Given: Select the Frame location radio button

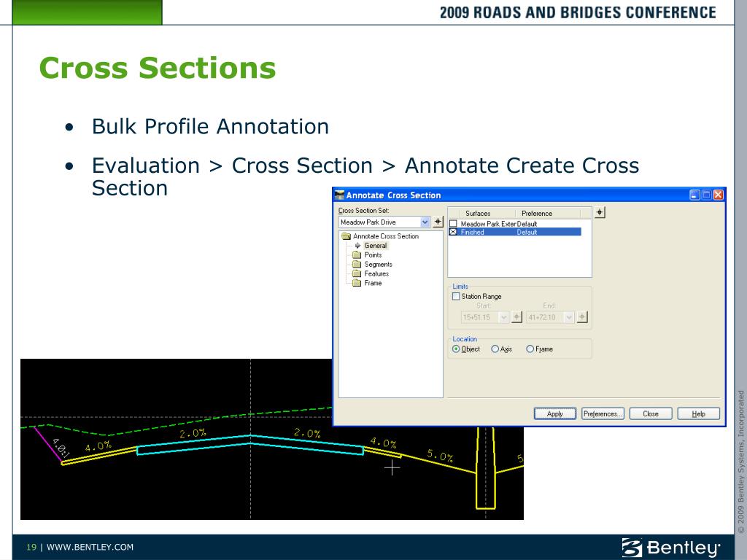Looking at the screenshot, I should point(530,349).
